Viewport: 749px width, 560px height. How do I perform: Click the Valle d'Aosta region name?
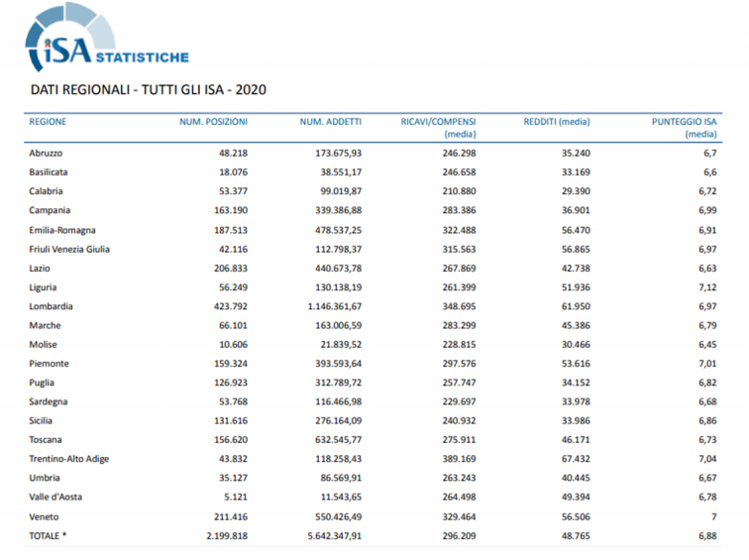coord(54,498)
